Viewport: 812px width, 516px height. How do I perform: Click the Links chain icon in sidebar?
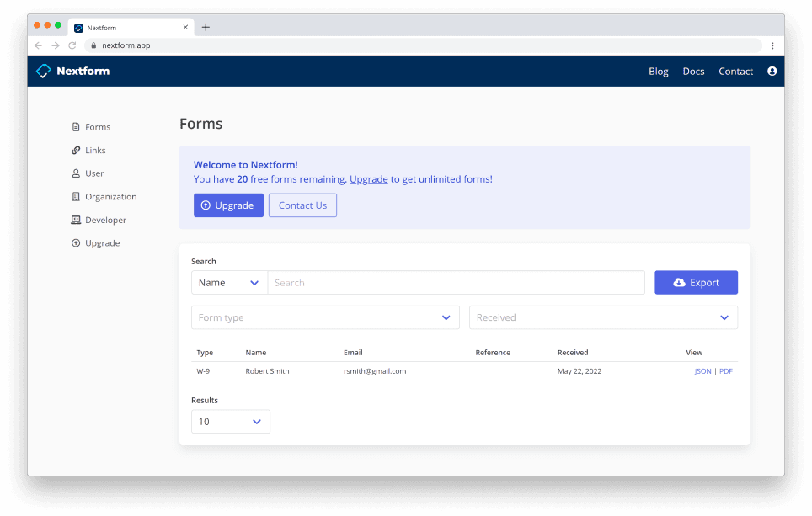click(76, 150)
